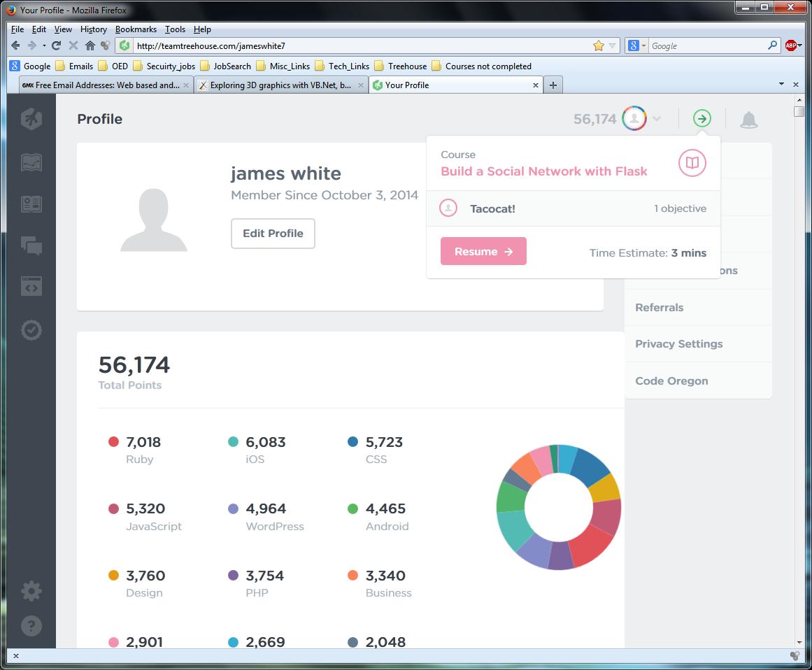This screenshot has width=812, height=670.
Task: Open the JobSearch bookmarks folder
Action: coord(226,66)
